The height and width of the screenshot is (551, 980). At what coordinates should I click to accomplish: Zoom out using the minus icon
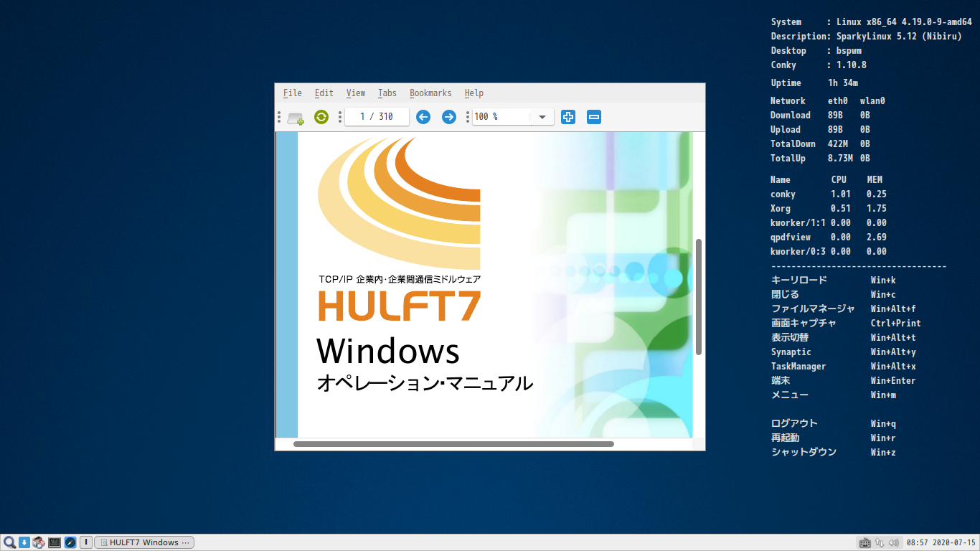[594, 117]
